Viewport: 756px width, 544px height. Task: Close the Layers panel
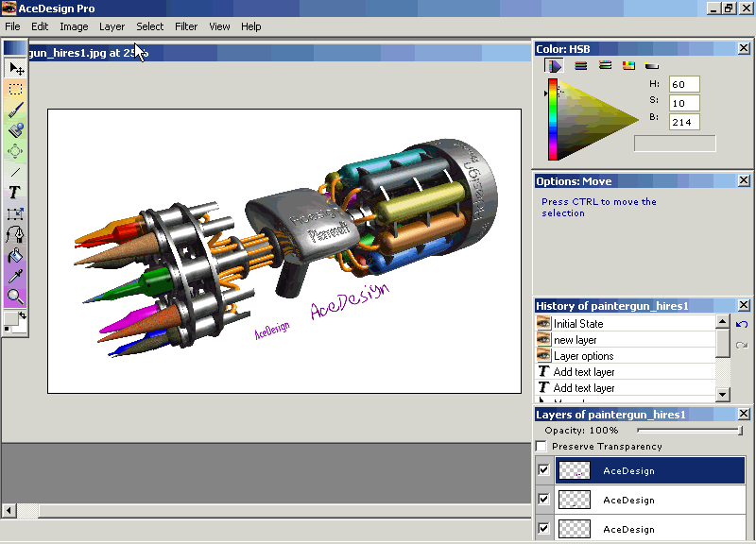(x=744, y=414)
